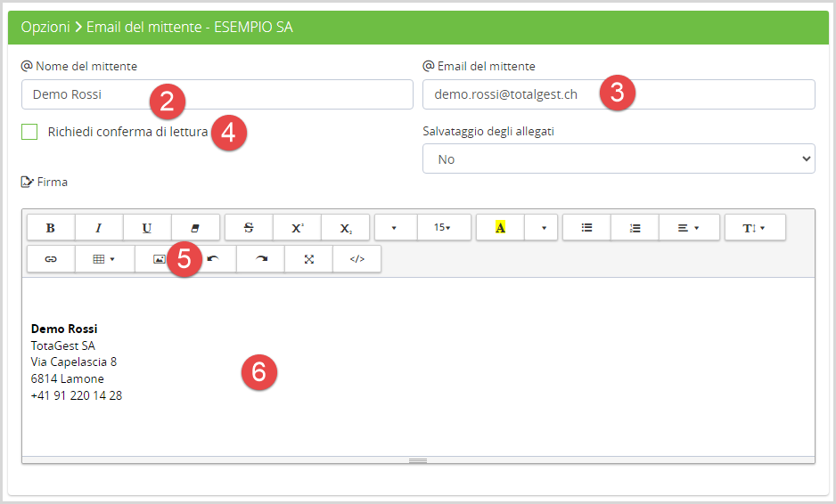This screenshot has height=504, width=836.
Task: Click the eraser remove formatting icon
Action: pos(195,227)
